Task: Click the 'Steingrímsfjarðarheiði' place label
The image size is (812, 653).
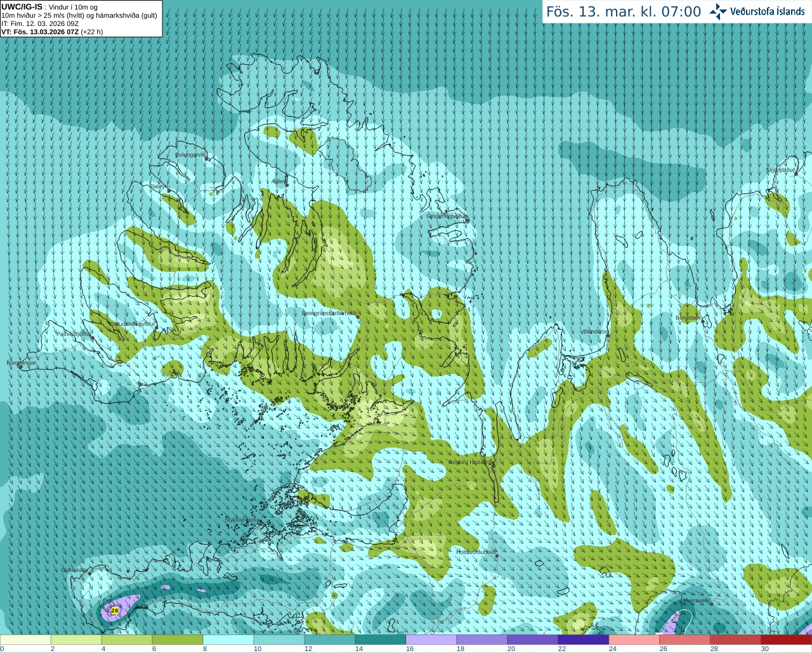Action: [329, 313]
